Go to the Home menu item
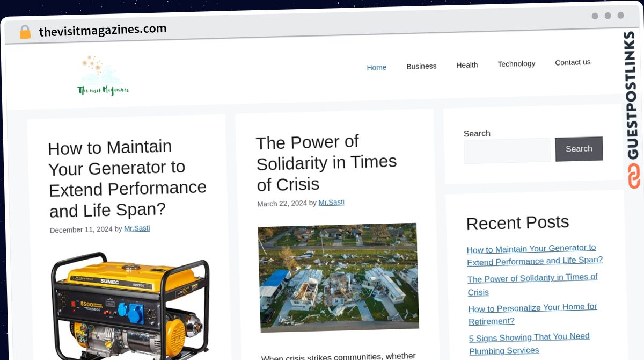This screenshot has height=360, width=644. (377, 67)
